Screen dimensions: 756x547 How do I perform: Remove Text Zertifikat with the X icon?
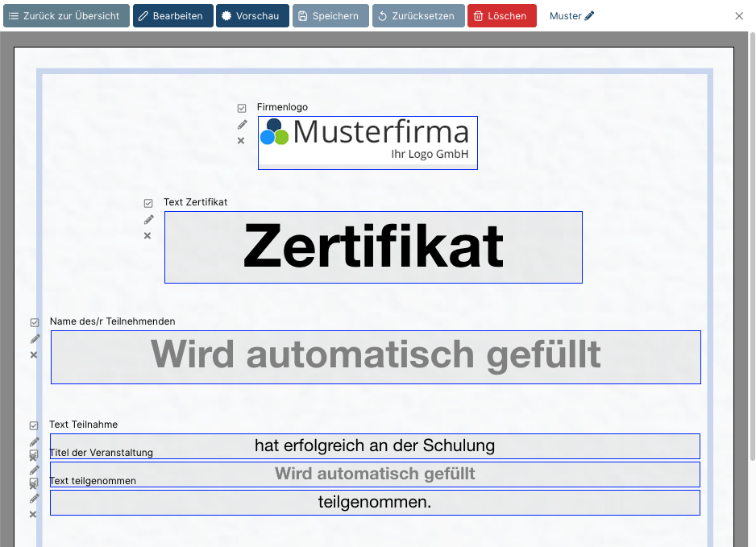point(147,235)
